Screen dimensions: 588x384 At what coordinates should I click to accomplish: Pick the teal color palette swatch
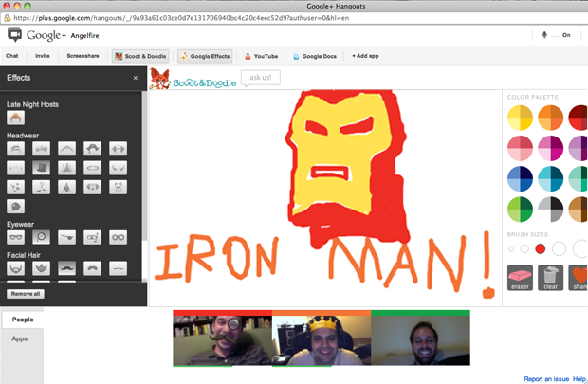pyautogui.click(x=550, y=179)
